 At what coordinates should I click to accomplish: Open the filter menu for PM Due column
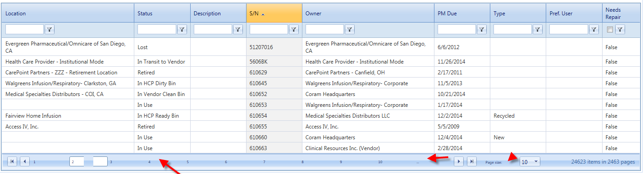click(482, 29)
